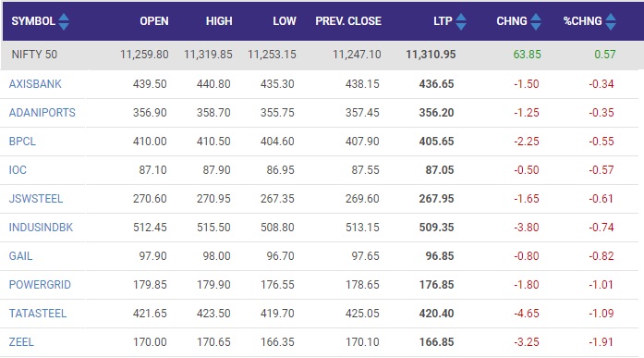644x358 pixels.
Task: Click the LTP sort arrows icon
Action: 461,22
